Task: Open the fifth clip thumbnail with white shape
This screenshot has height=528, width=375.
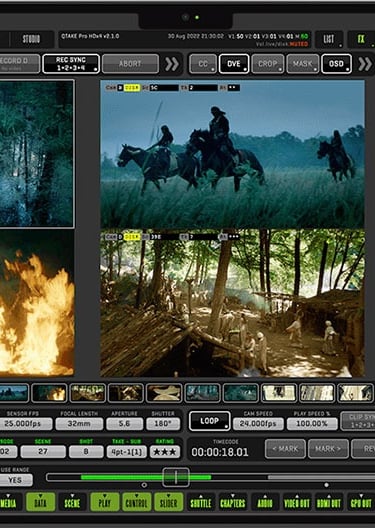Action: pos(164,393)
